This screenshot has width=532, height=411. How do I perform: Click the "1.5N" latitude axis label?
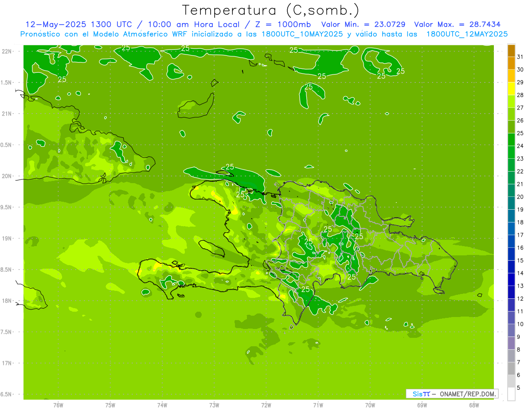pyautogui.click(x=6, y=82)
